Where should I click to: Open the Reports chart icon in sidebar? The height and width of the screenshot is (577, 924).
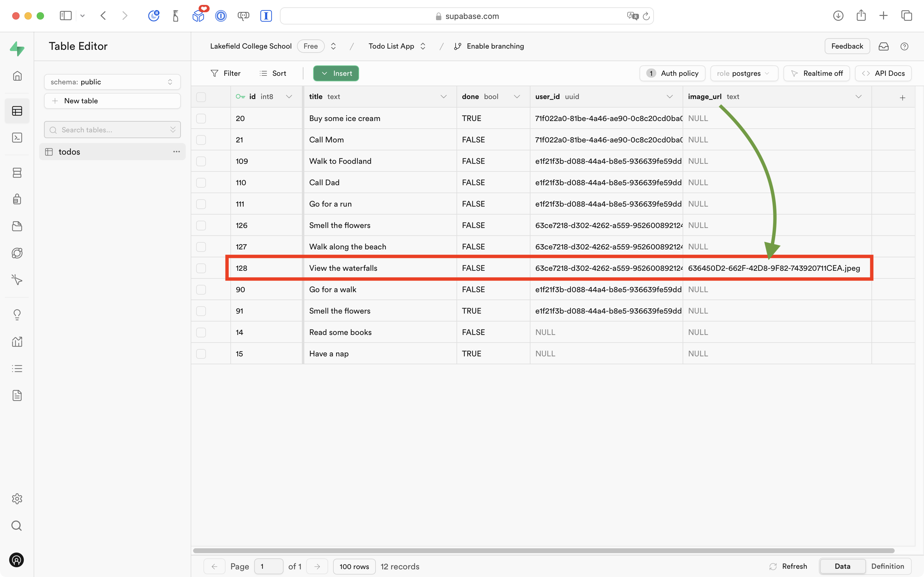pos(17,342)
